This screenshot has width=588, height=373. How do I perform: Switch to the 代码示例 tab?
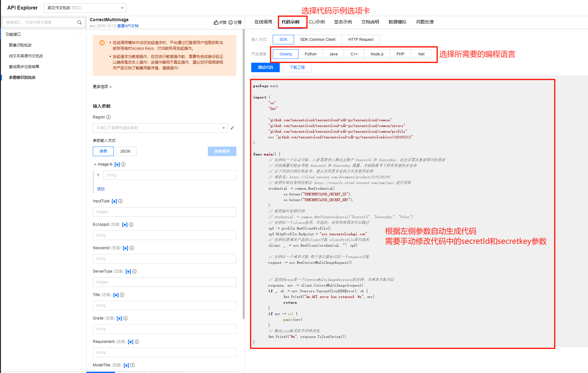point(291,22)
